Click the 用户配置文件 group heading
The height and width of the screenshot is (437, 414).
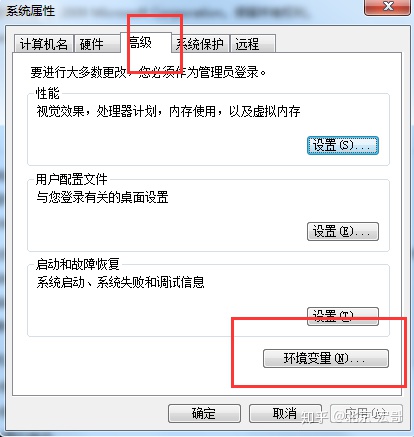[x=71, y=179]
